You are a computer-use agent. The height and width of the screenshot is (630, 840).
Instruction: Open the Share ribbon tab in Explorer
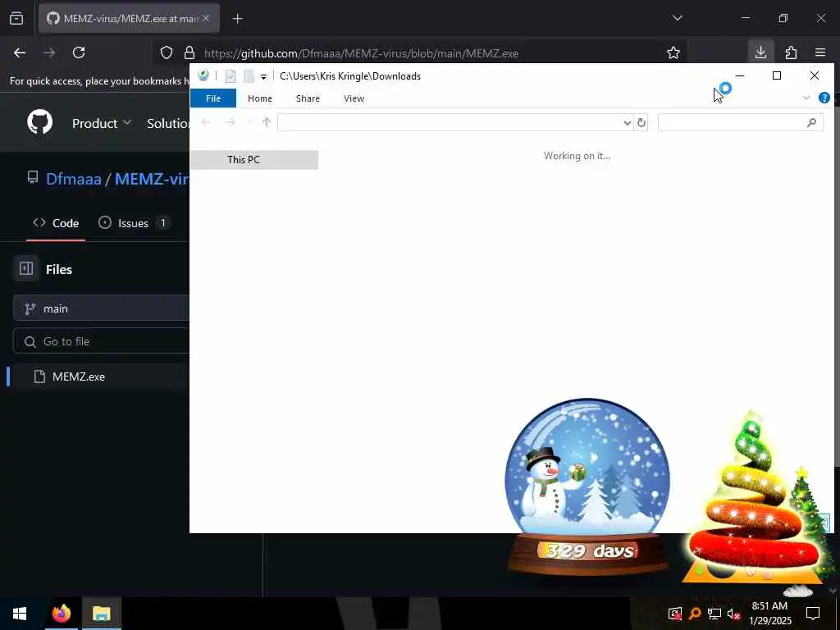[x=308, y=98]
